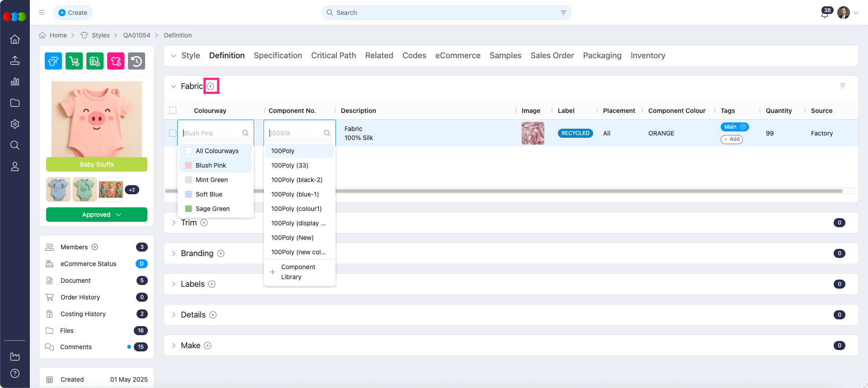868x388 pixels.
Task: Click the Styles breadcrumb link
Action: (x=100, y=35)
